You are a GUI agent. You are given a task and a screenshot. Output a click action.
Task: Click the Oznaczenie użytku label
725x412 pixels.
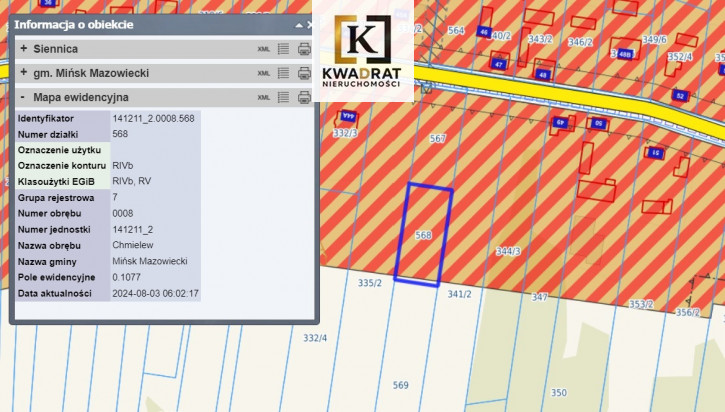click(59, 150)
